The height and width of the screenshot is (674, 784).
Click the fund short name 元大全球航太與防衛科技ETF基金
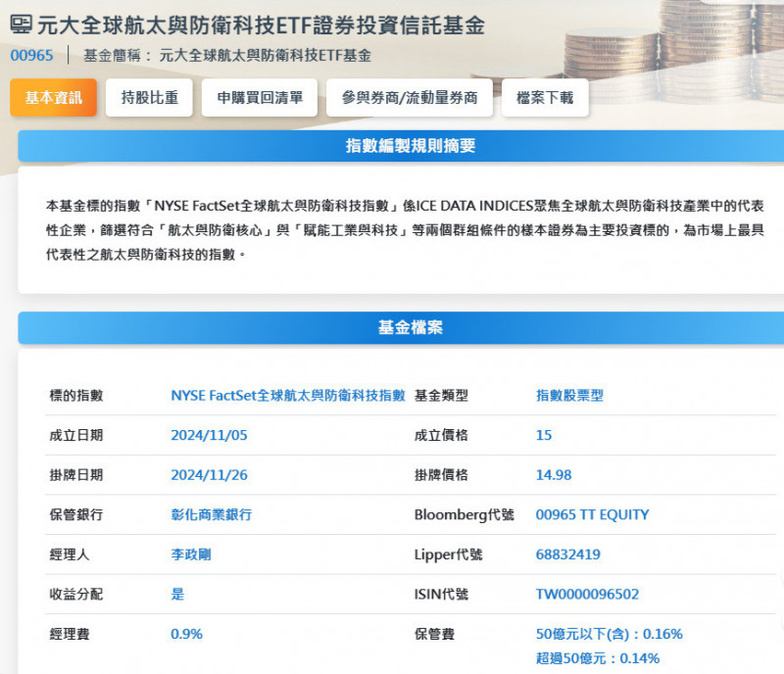tap(265, 55)
